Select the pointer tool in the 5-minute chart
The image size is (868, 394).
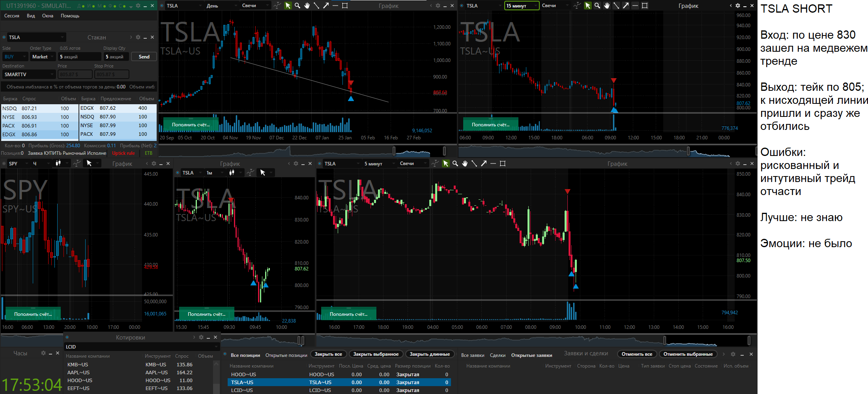click(445, 163)
